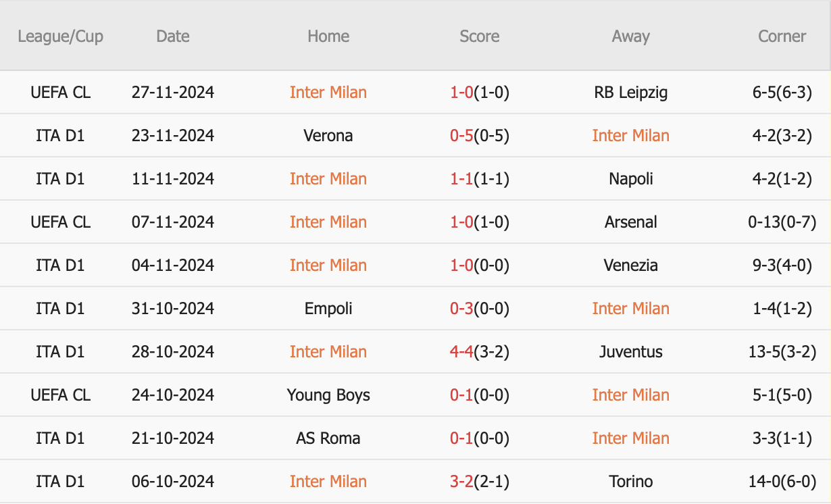Open Napoli team in 11-11-2024 match
This screenshot has width=831, height=504.
pyautogui.click(x=631, y=178)
